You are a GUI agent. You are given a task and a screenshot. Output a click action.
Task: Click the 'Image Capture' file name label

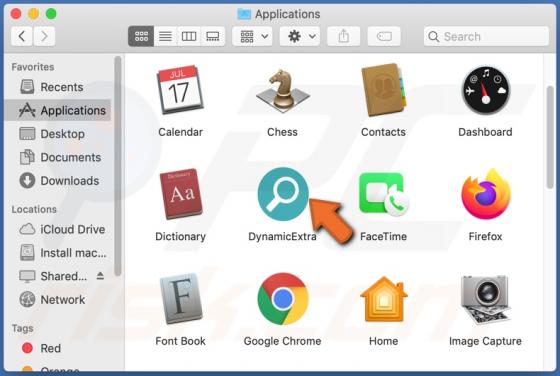point(485,341)
